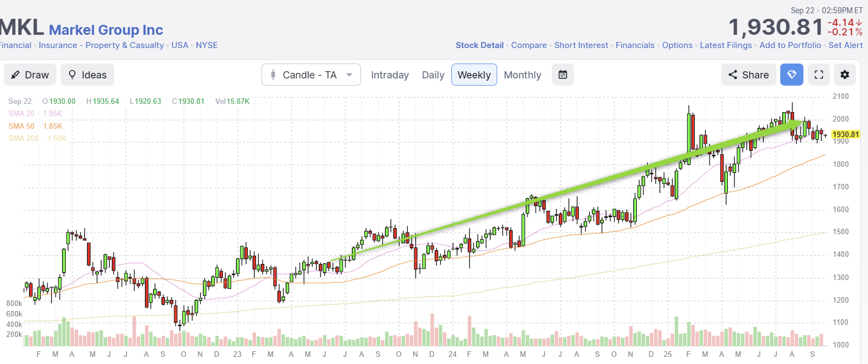868x364 pixels.
Task: Click the pencil icon in Draw button
Action: coord(15,75)
